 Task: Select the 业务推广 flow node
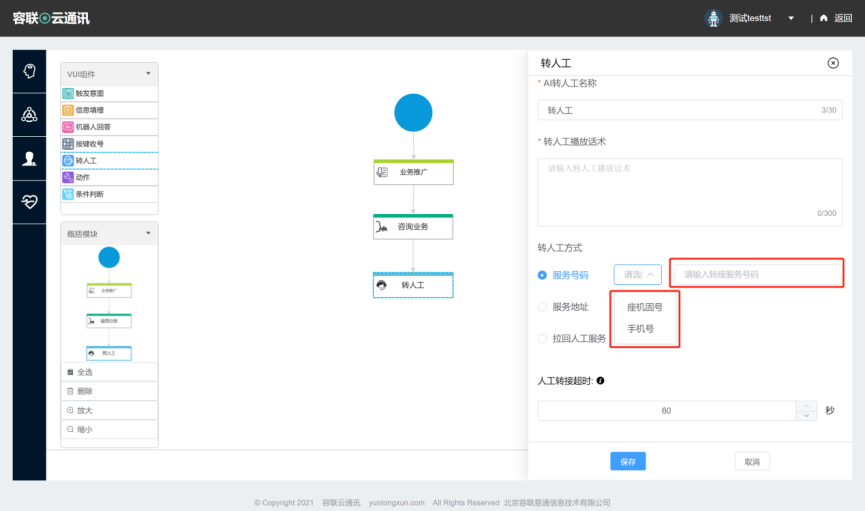click(x=413, y=172)
